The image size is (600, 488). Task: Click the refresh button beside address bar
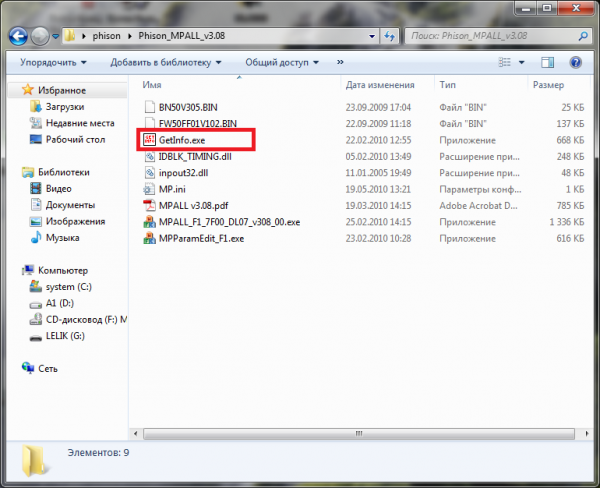tap(389, 36)
